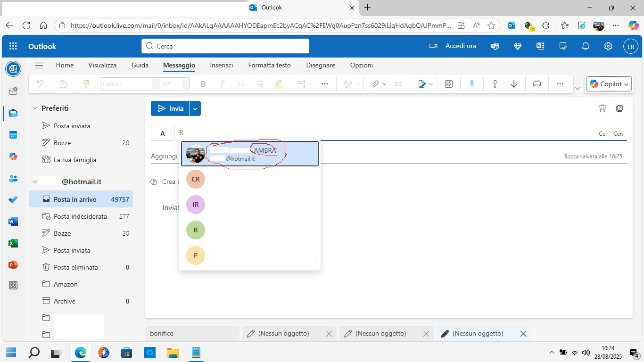Open Excel in the left app rail

[x=13, y=243]
